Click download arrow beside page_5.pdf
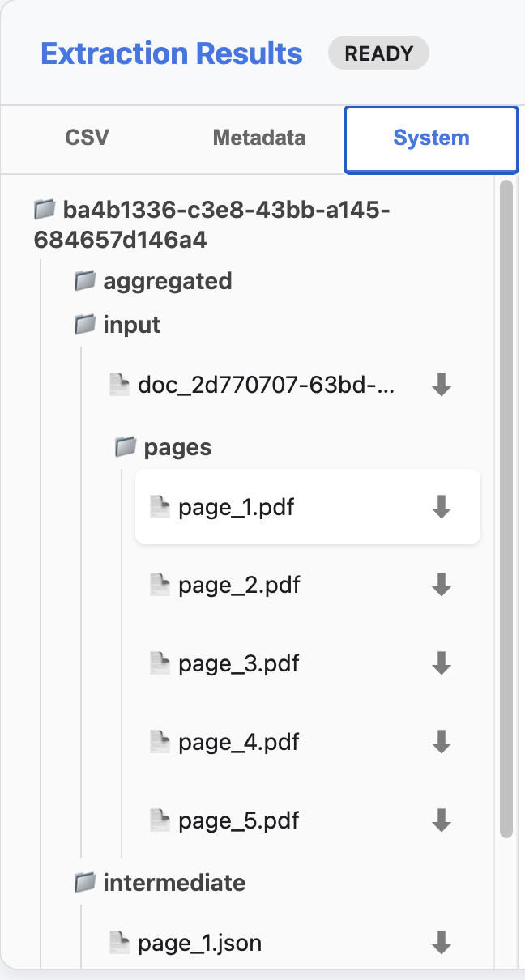 tap(441, 820)
